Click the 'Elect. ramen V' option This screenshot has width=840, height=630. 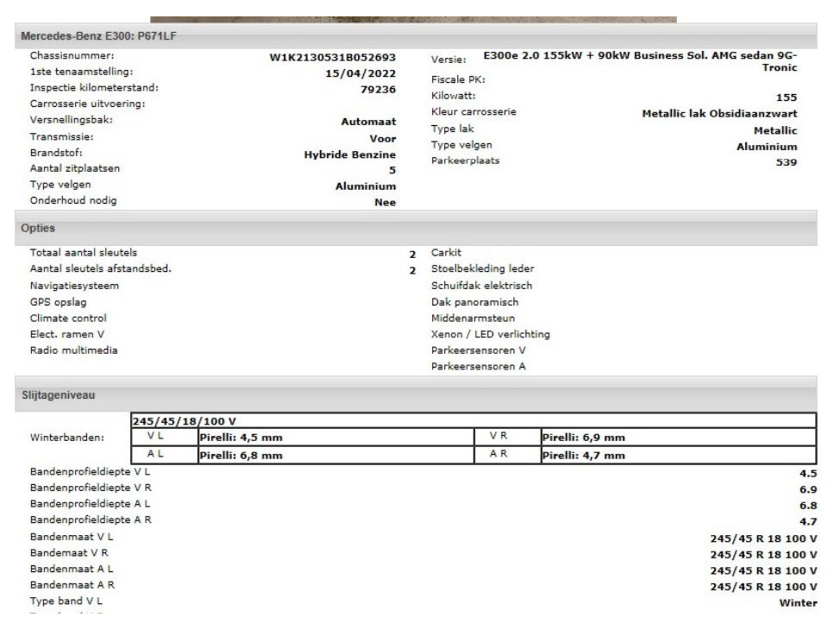(67, 335)
